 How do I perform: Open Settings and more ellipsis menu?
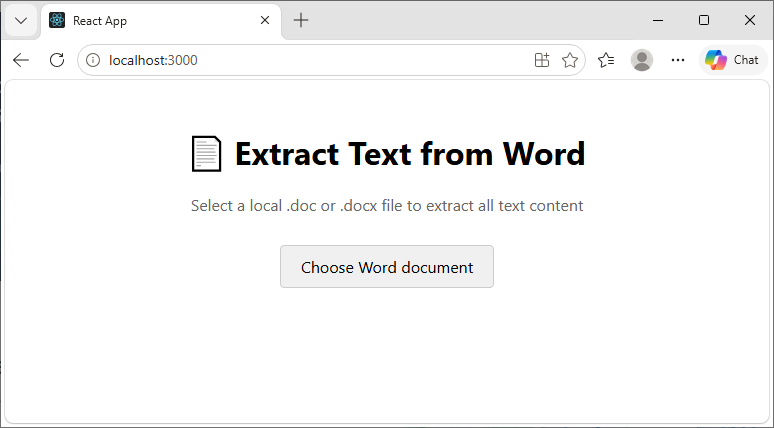point(678,60)
